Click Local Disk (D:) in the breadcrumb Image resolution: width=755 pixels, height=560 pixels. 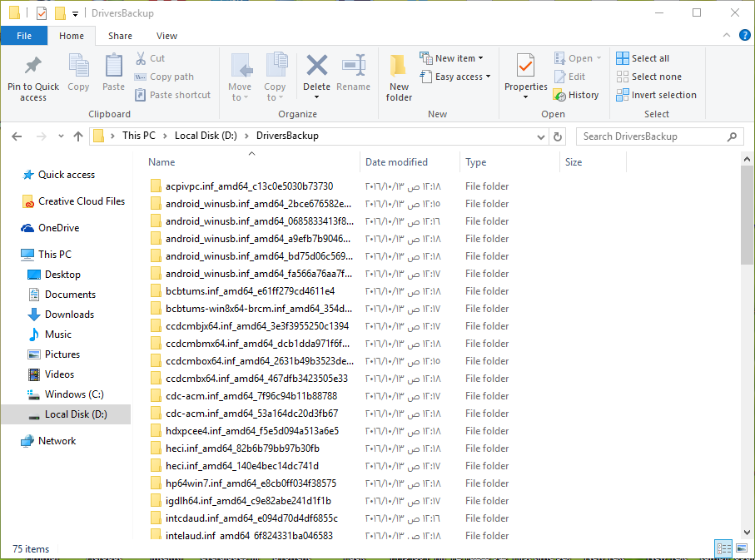[206, 136]
